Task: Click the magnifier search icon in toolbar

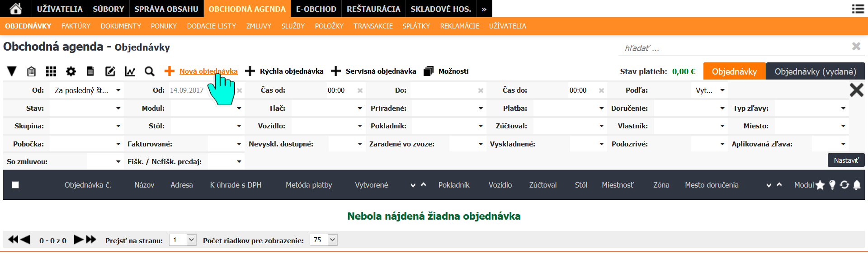Action: [150, 71]
